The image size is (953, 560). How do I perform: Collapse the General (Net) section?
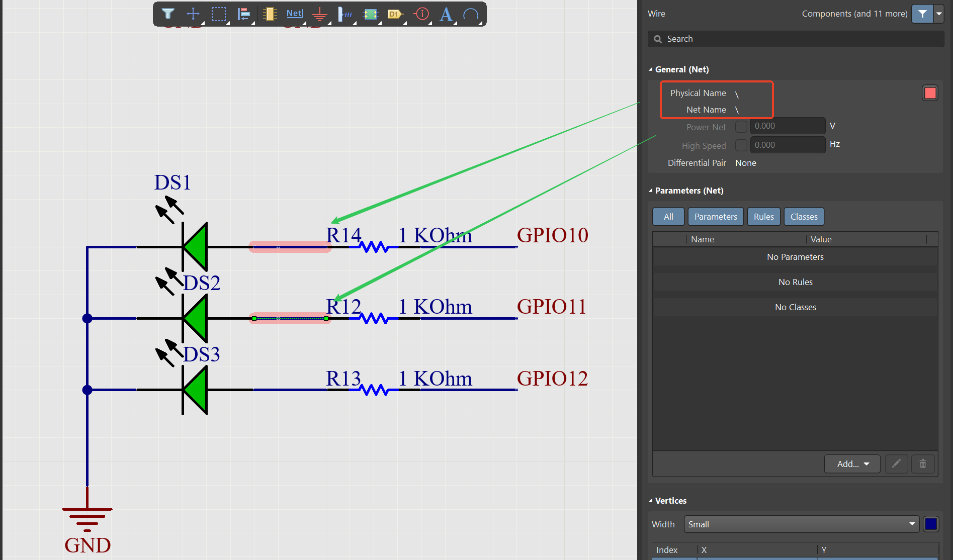651,69
